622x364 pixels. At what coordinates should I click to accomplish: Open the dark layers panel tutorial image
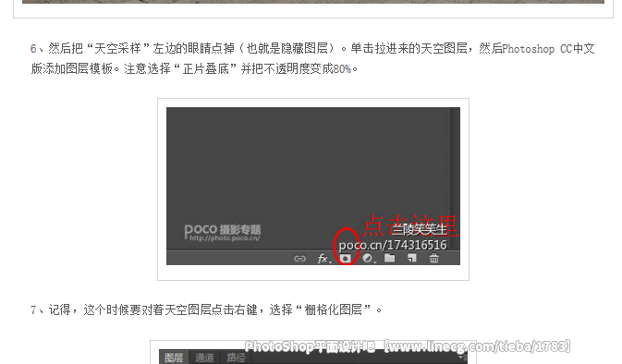click(313, 186)
